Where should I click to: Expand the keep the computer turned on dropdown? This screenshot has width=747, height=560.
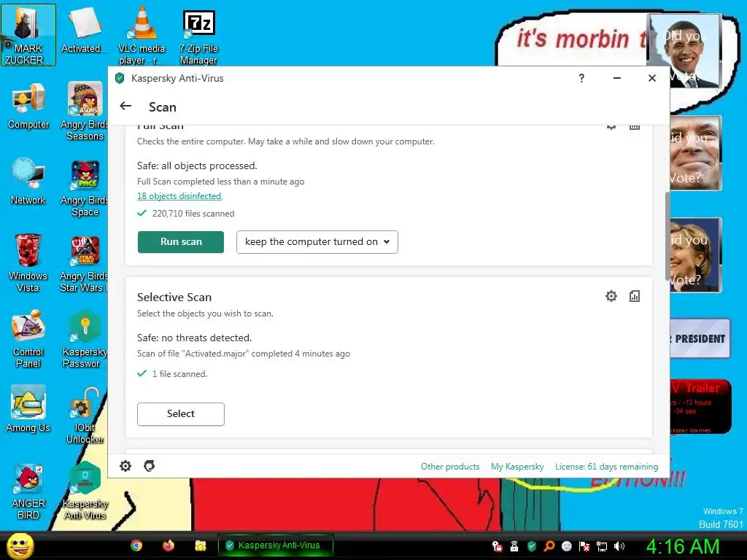pyautogui.click(x=317, y=242)
